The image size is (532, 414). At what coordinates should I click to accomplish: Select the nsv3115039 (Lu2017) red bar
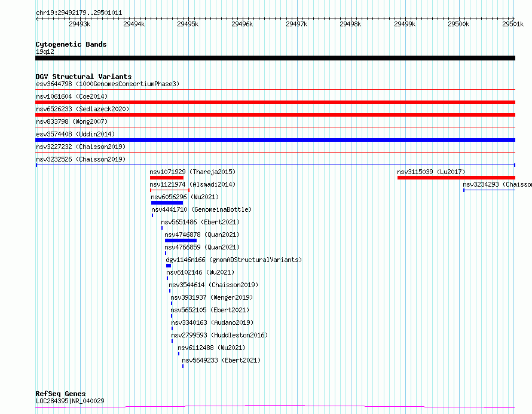[456, 178]
